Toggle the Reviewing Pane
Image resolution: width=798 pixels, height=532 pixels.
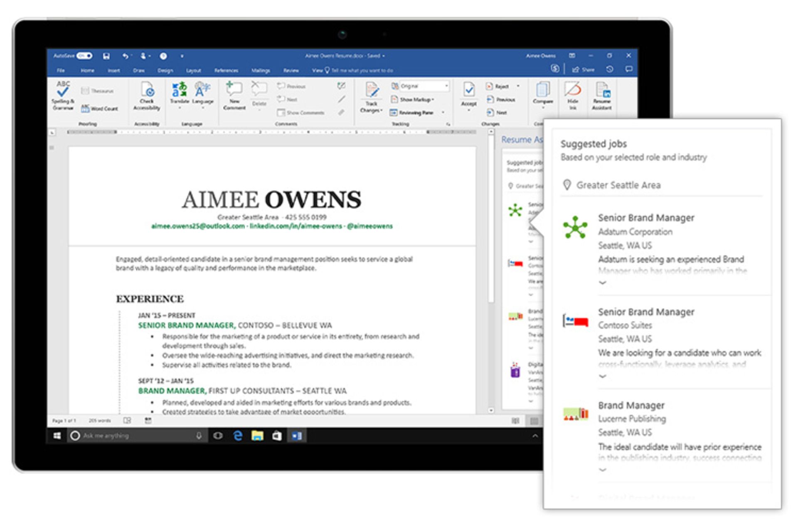tap(412, 113)
